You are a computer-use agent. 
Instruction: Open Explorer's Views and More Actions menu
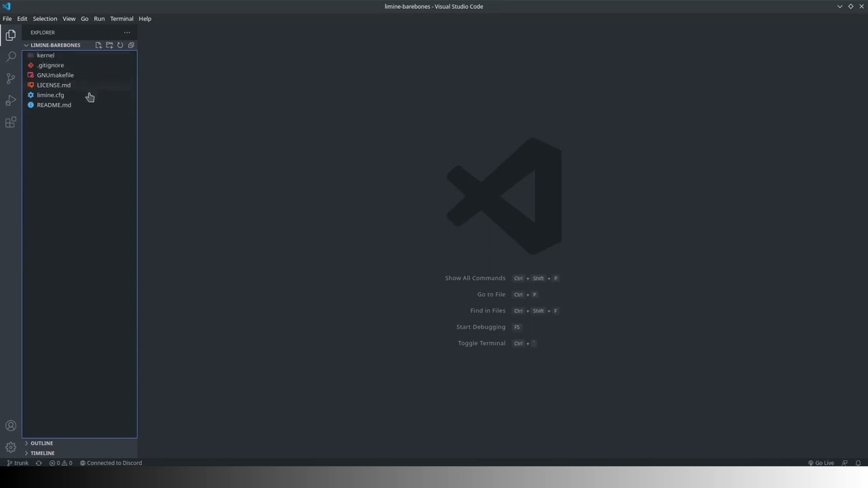pyautogui.click(x=127, y=33)
